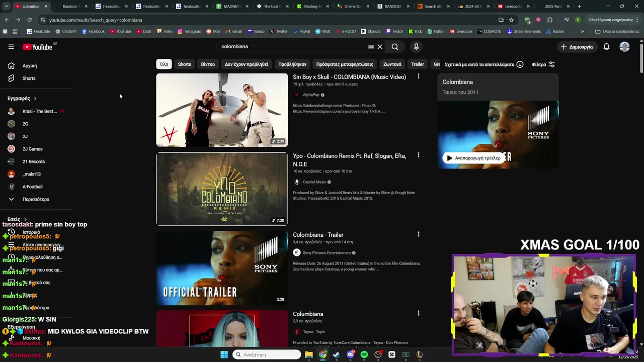
Task: Open the account avatar menu
Action: [624, 47]
